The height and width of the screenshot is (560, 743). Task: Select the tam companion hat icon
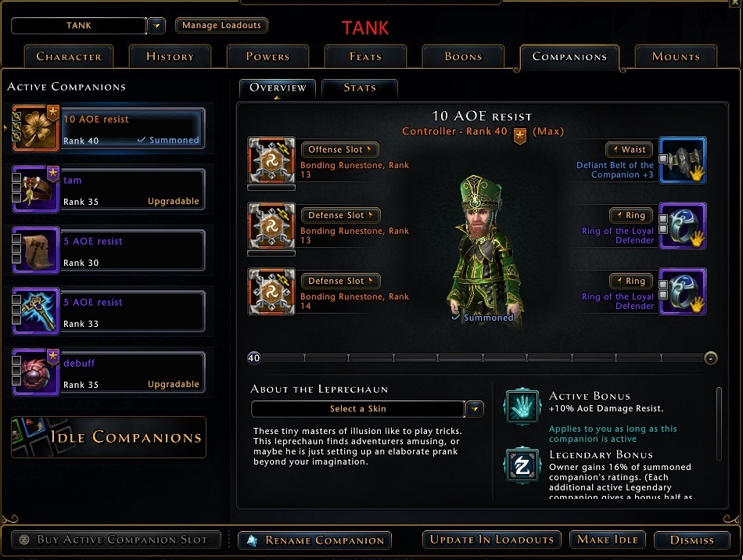pos(35,189)
